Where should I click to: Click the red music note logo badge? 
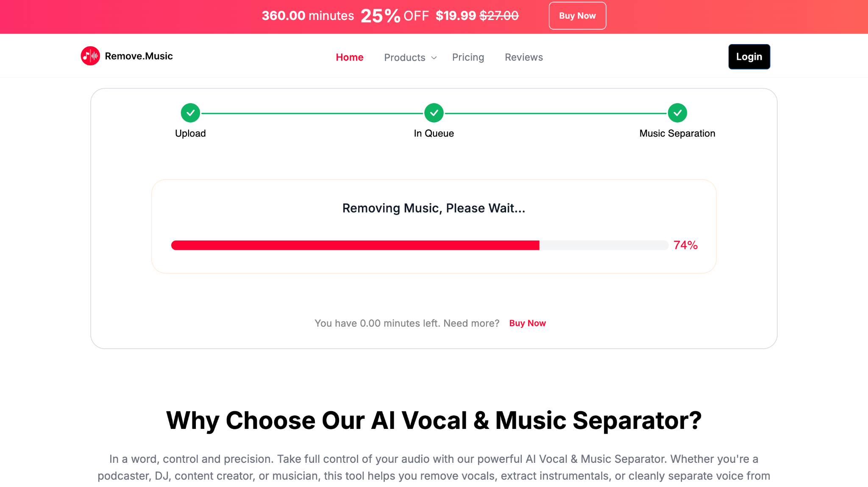coord(90,56)
